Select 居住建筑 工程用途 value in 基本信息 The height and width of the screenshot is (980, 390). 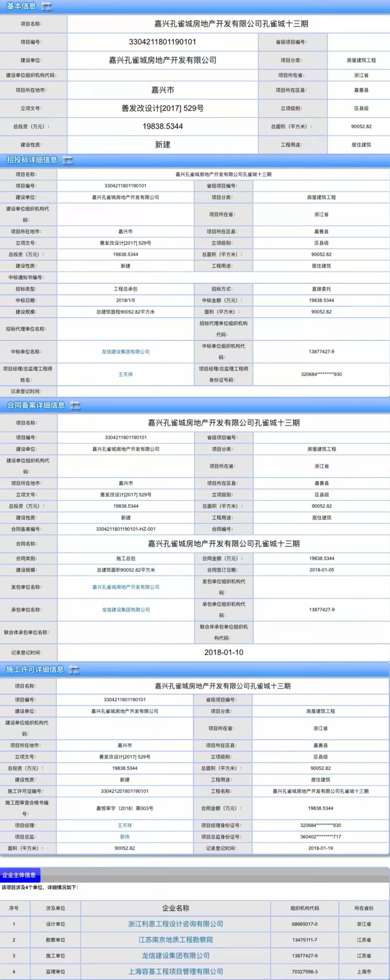pos(361,145)
